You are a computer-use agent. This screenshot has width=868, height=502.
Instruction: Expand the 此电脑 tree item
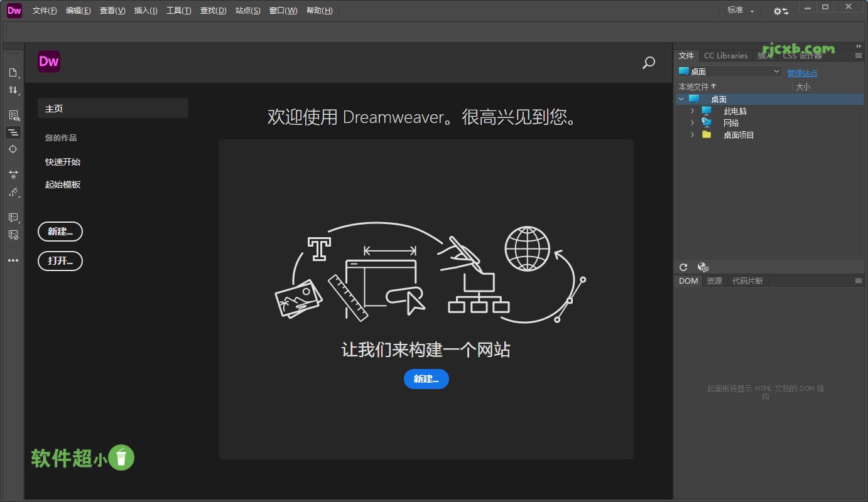coord(692,110)
